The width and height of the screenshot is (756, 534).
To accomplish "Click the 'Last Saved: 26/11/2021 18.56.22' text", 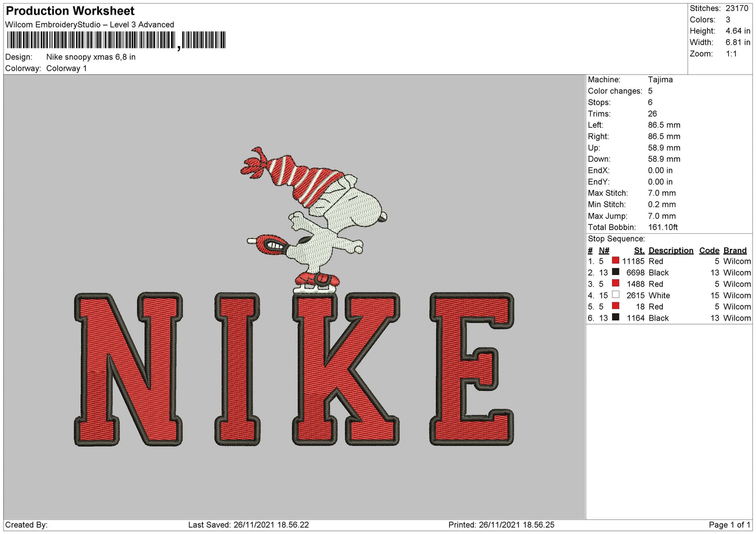I will [249, 525].
